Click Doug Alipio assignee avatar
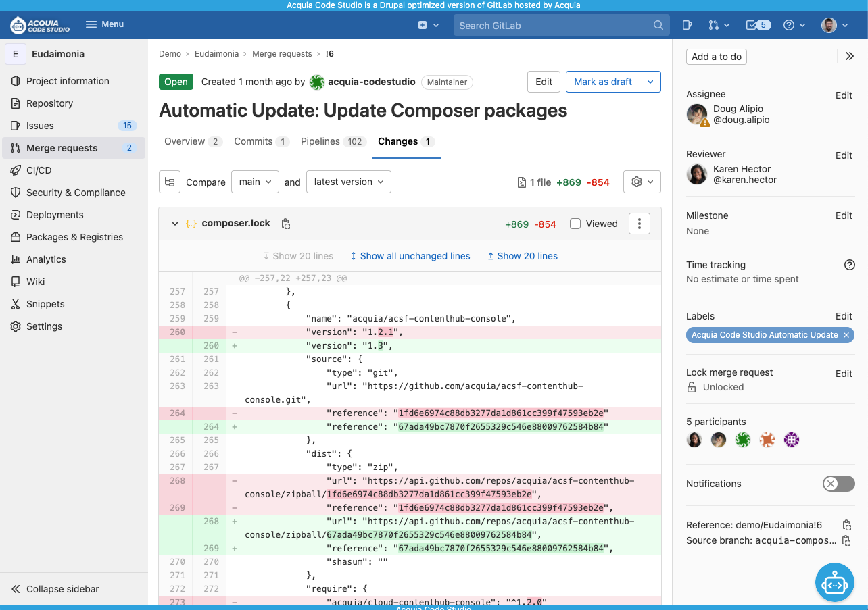The height and width of the screenshot is (610, 868). click(x=697, y=114)
